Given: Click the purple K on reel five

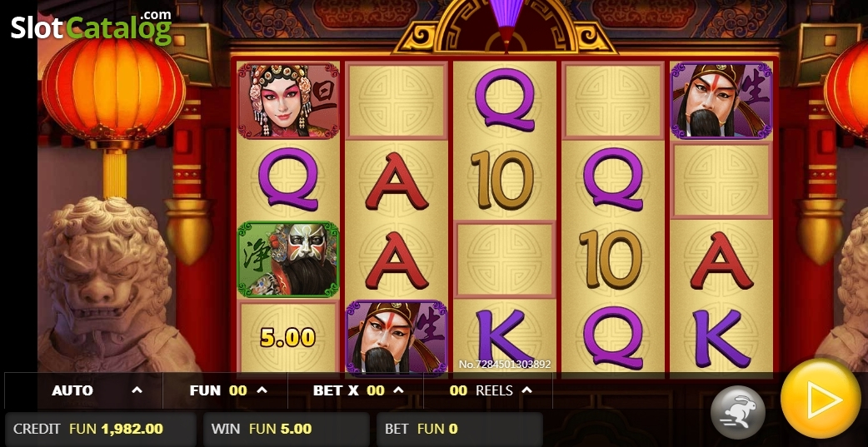Looking at the screenshot, I should pos(721,339).
